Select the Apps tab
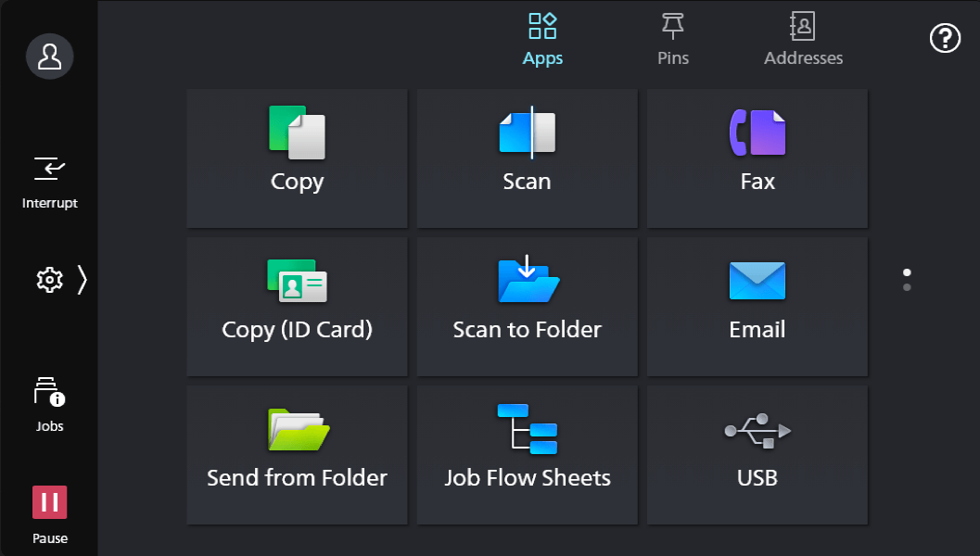Screen dimensions: 980x556 [542, 39]
